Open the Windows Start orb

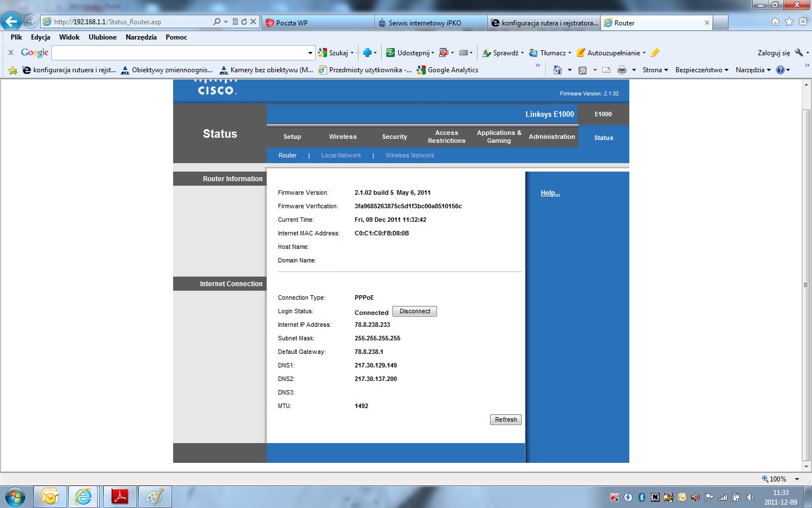click(15, 497)
